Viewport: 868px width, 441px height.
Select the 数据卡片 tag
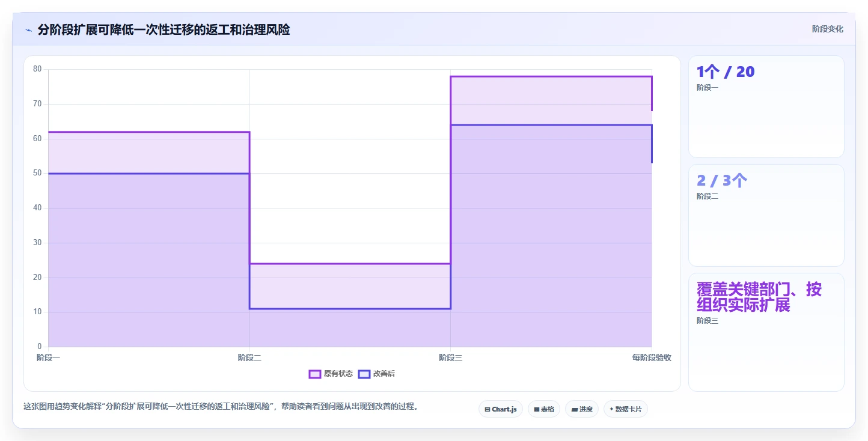tap(626, 409)
